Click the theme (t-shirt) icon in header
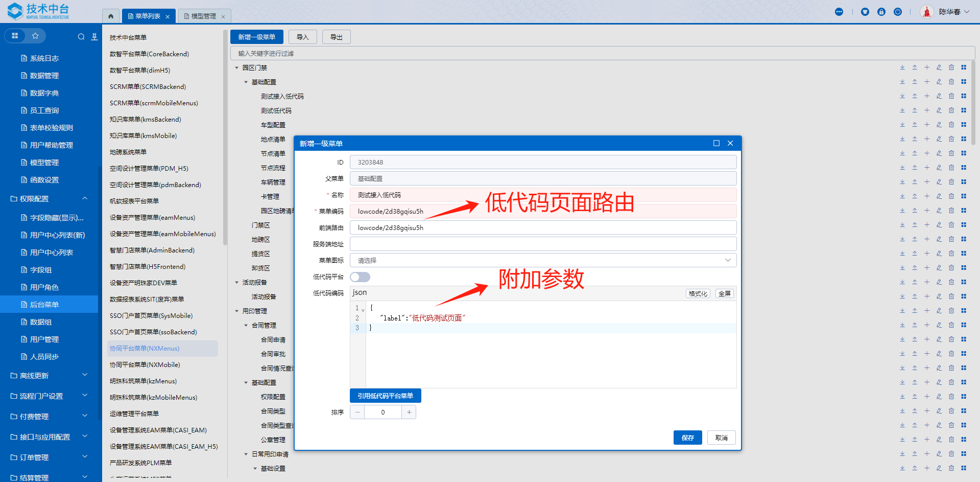 [x=865, y=12]
